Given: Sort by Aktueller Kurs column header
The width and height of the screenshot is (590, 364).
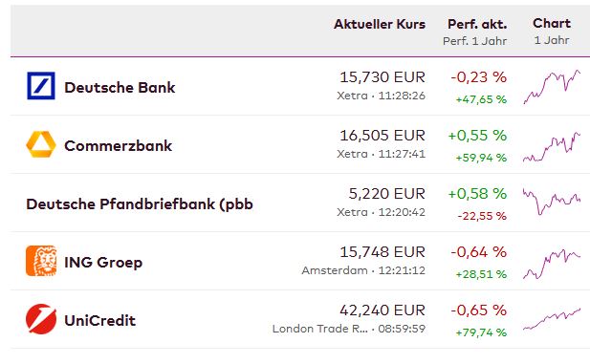Looking at the screenshot, I should click(380, 24).
